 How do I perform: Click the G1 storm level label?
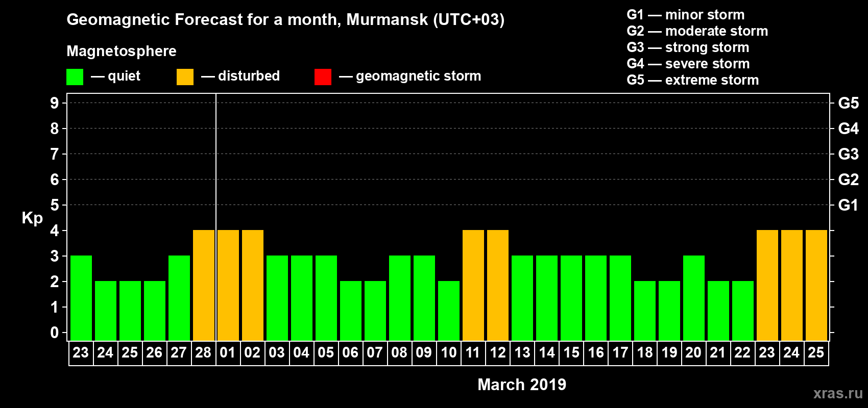tap(848, 205)
